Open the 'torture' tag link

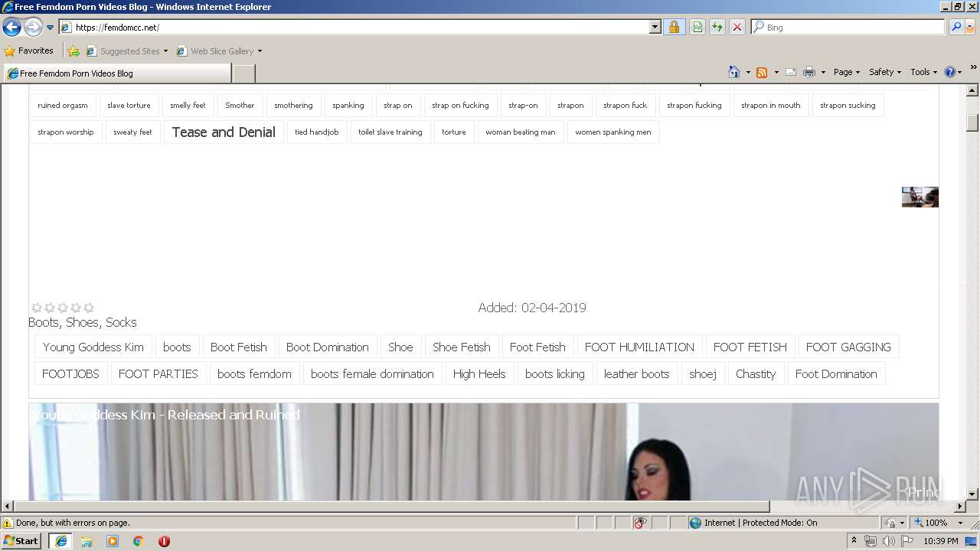point(454,132)
